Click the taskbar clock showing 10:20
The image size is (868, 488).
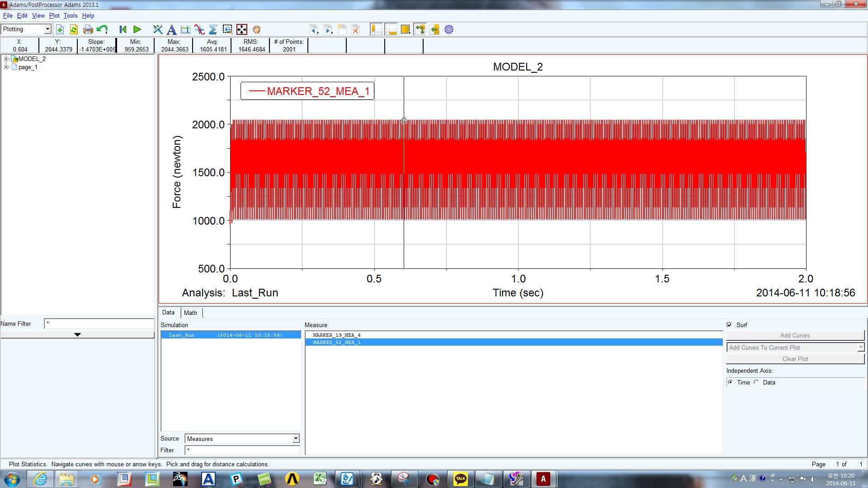(840, 479)
